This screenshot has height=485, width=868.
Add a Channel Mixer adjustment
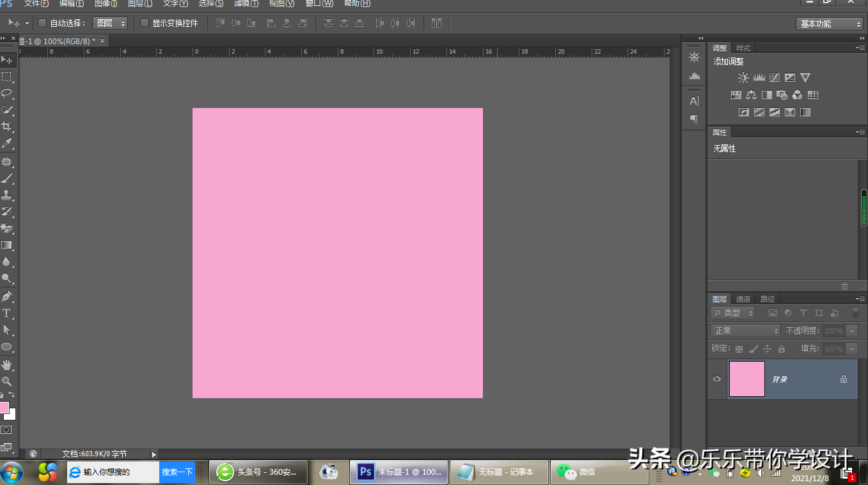pyautogui.click(x=798, y=95)
